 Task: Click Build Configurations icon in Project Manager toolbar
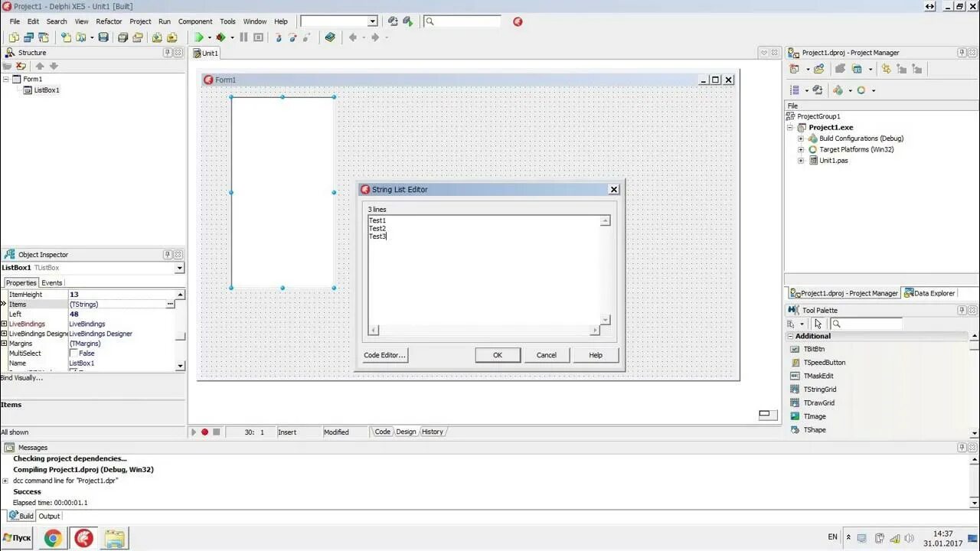click(838, 90)
